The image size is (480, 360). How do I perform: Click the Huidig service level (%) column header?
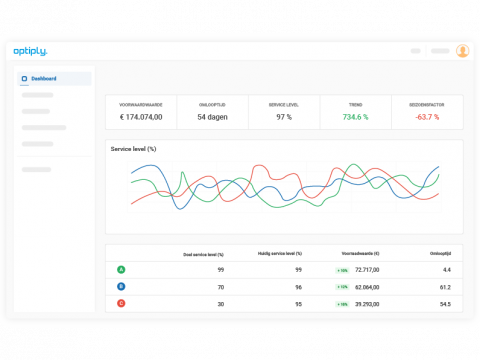[x=280, y=254]
